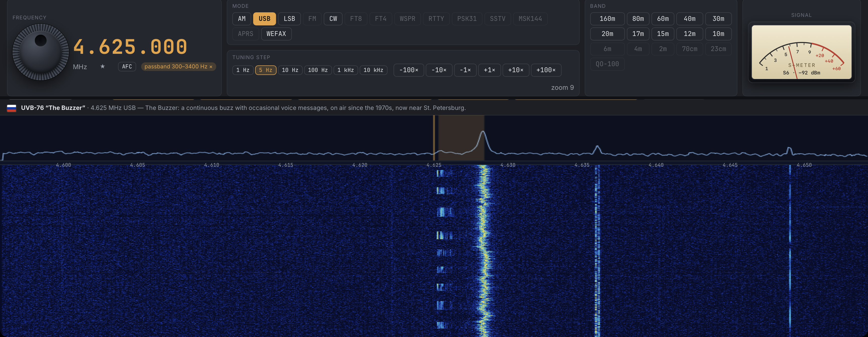This screenshot has width=868, height=337.
Task: Go to the 17m band
Action: pos(638,34)
